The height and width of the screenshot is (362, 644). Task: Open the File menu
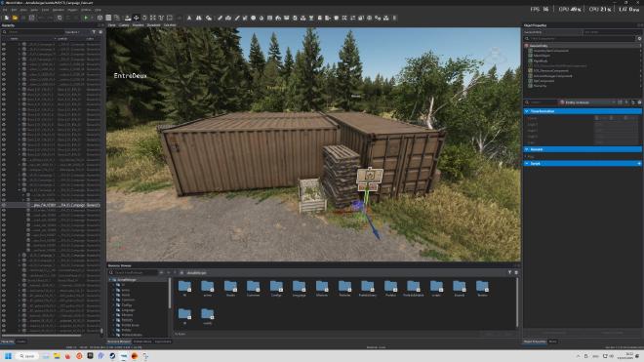(5, 10)
